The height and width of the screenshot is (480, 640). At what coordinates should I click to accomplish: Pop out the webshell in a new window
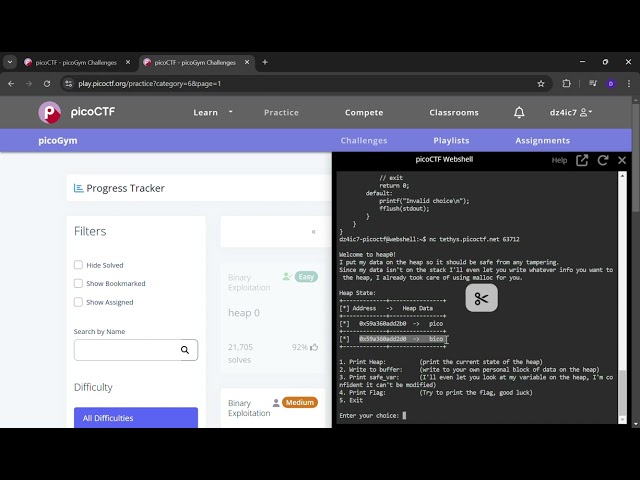click(582, 160)
